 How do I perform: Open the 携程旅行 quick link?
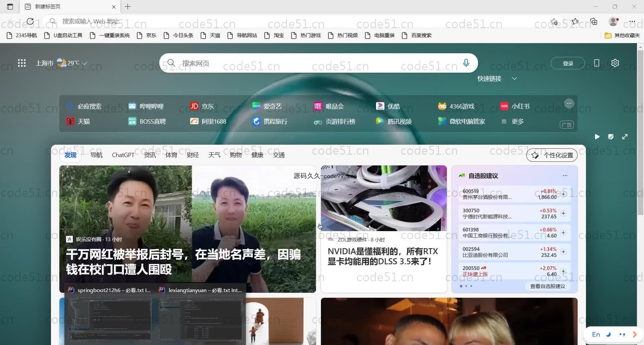pos(270,121)
